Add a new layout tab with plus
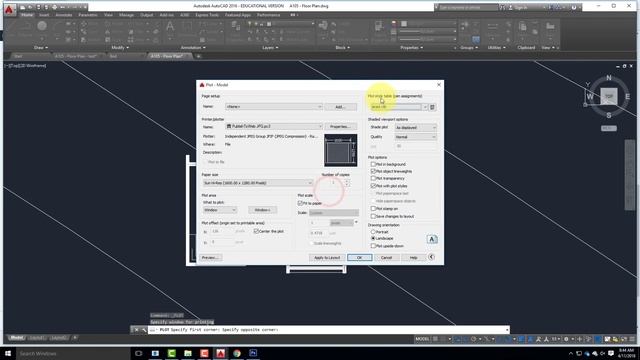This screenshot has width=640, height=360. (x=75, y=338)
